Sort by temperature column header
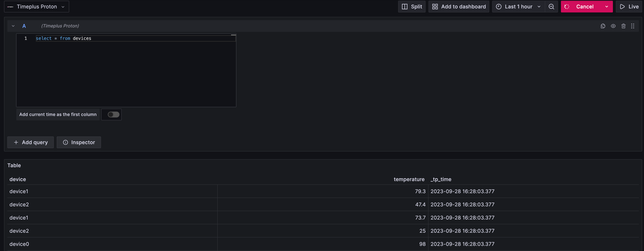 [409, 179]
